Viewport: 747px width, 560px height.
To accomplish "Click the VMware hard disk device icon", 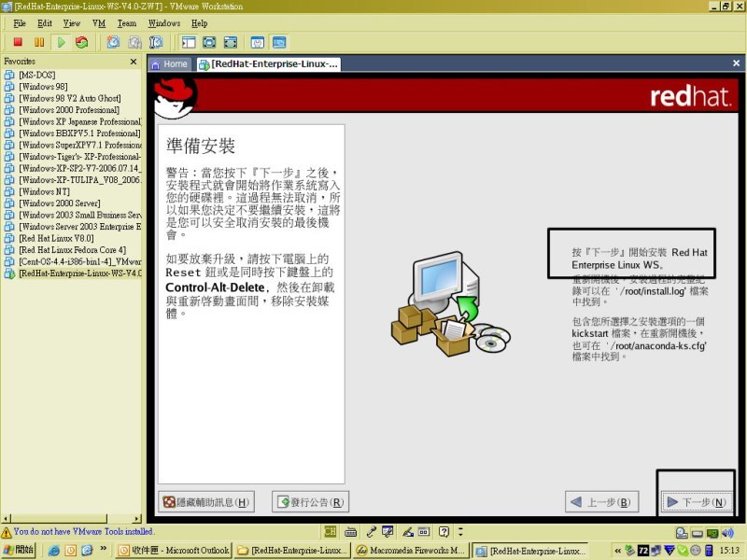I will (697, 533).
